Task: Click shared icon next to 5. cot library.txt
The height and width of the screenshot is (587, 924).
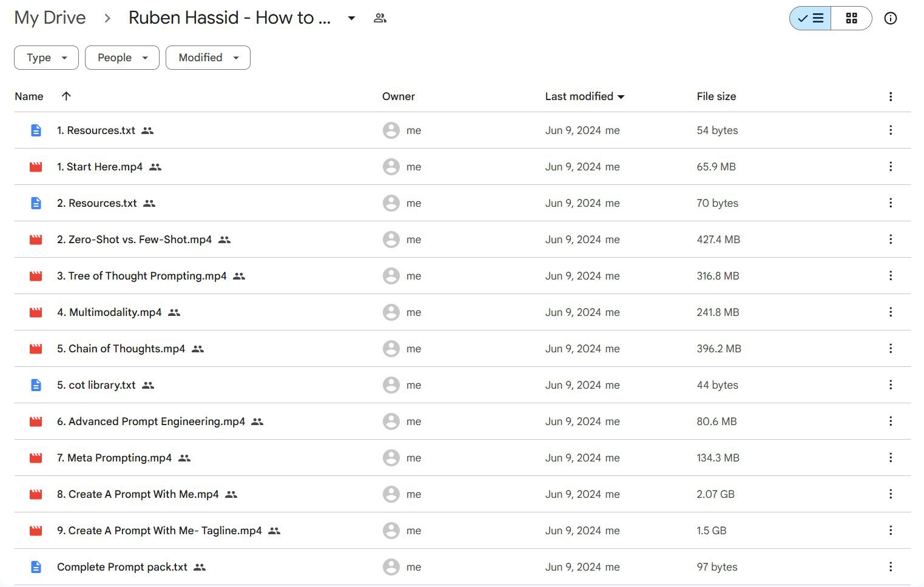Action: point(148,385)
